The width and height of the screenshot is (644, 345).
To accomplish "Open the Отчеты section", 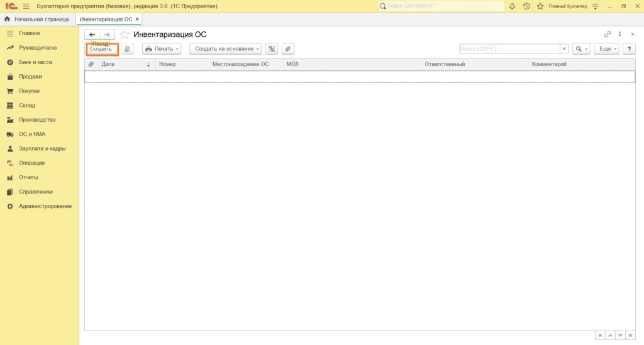I will (28, 177).
